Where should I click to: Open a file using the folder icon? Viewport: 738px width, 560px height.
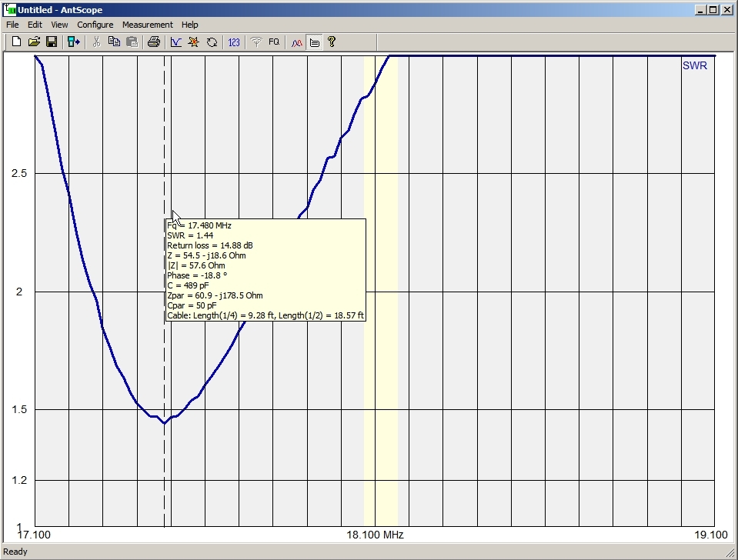pyautogui.click(x=34, y=42)
